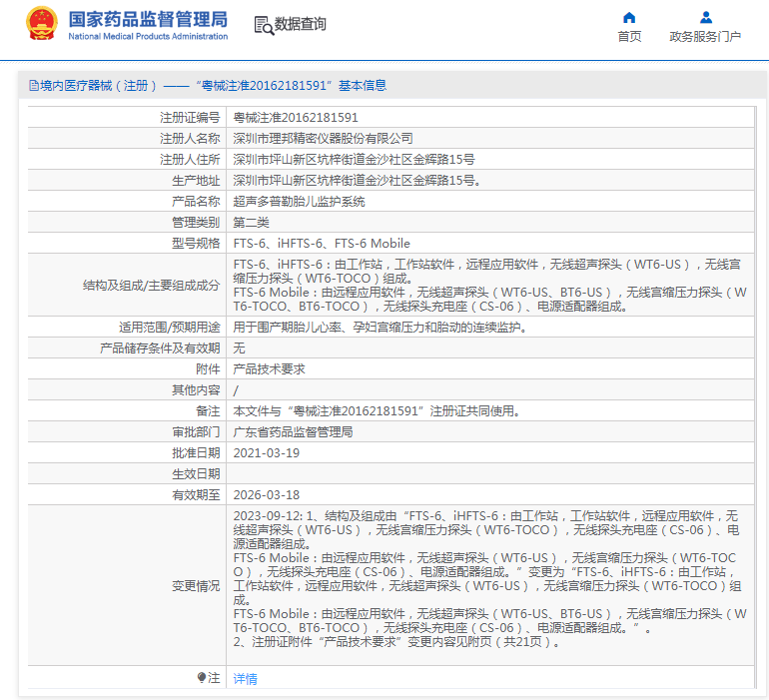Click the expiry date 2026-03-18 value
Screen dimensions: 769x700
pyautogui.click(x=266, y=494)
